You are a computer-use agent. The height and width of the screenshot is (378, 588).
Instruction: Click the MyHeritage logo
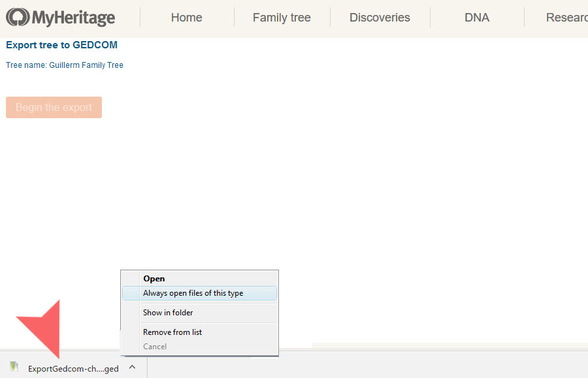60,18
